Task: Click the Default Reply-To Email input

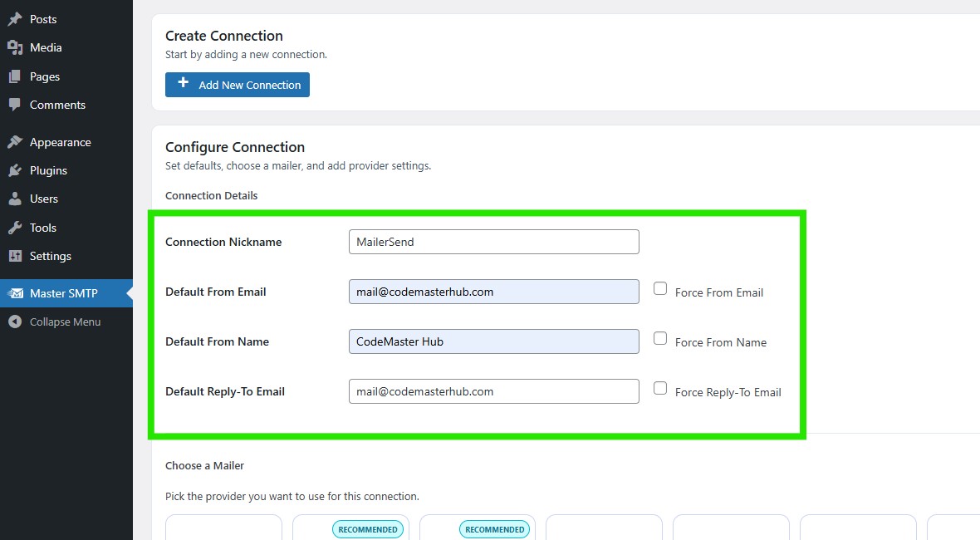Action: [x=493, y=391]
